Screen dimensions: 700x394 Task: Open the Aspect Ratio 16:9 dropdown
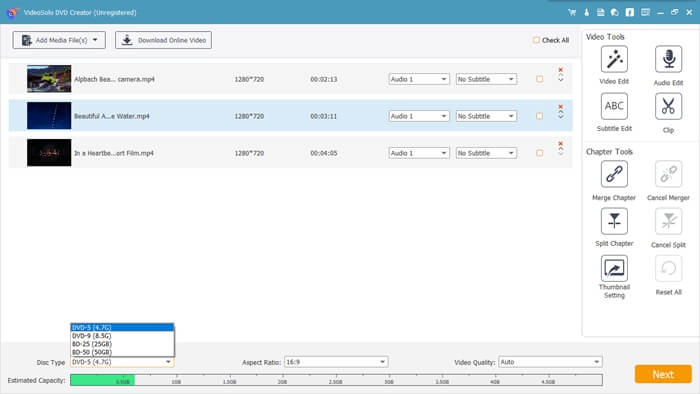[336, 362]
